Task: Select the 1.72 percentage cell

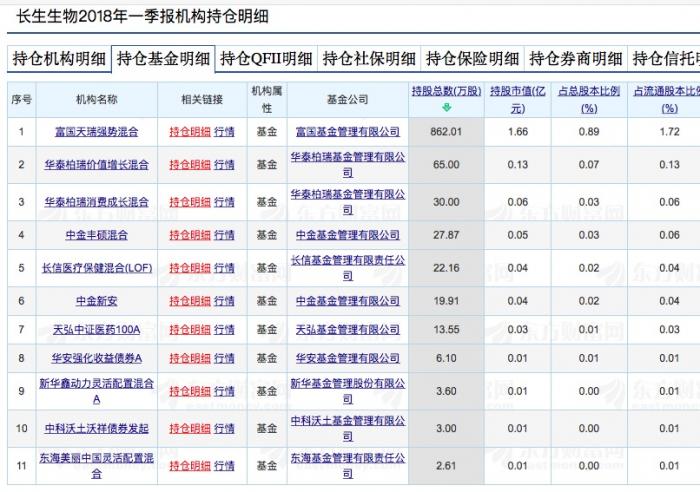Action: [x=669, y=132]
